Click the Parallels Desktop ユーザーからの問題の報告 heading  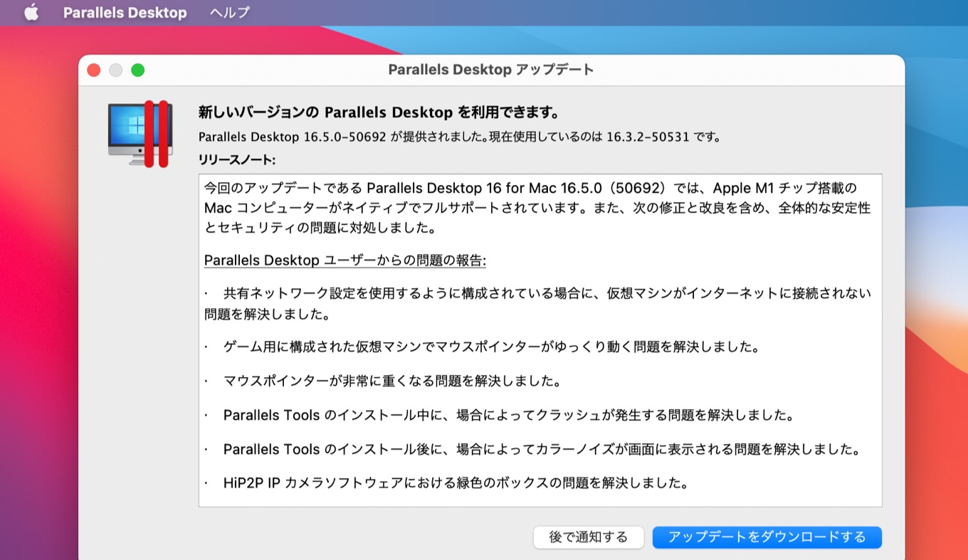[x=345, y=260]
